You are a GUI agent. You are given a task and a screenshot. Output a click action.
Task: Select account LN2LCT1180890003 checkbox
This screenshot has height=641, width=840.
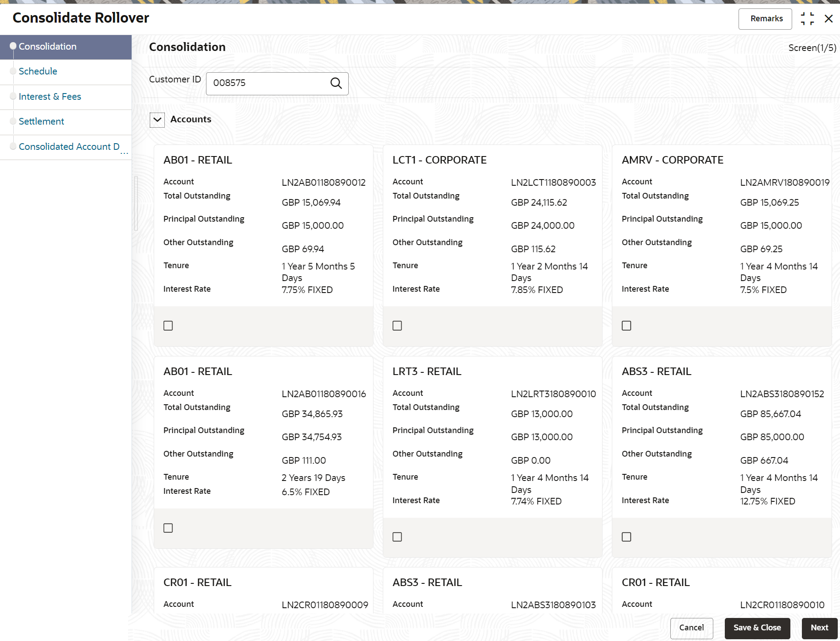(397, 326)
